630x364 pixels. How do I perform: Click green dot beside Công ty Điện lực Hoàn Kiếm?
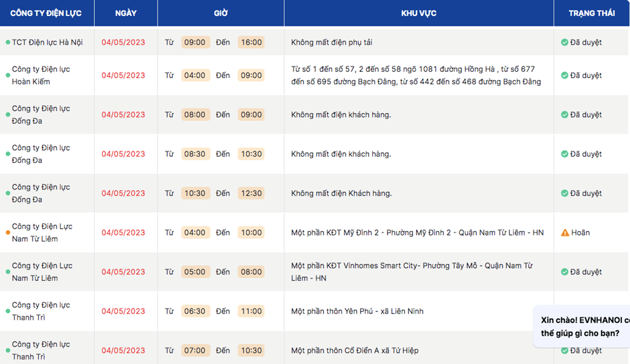coord(7,75)
